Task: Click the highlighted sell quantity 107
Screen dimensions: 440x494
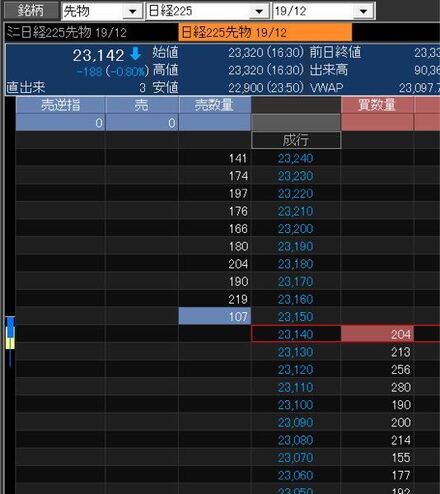Action: [x=215, y=316]
